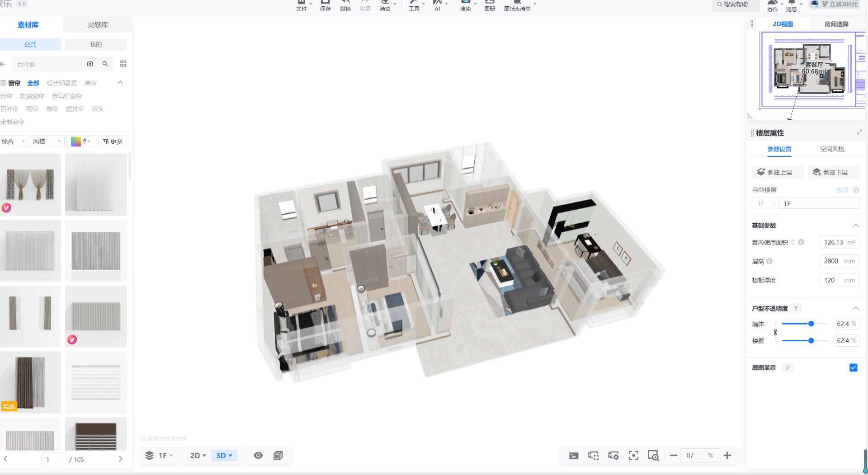The image size is (868, 475).
Task: Open the 风格 style filter dropdown
Action: click(47, 141)
